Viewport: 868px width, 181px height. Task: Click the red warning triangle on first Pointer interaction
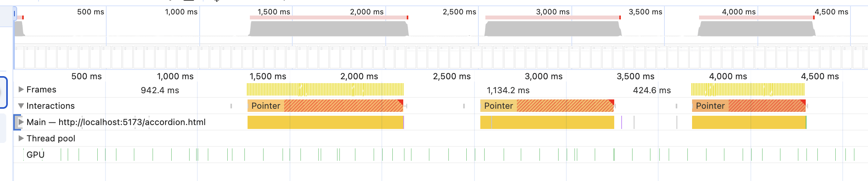(401, 102)
